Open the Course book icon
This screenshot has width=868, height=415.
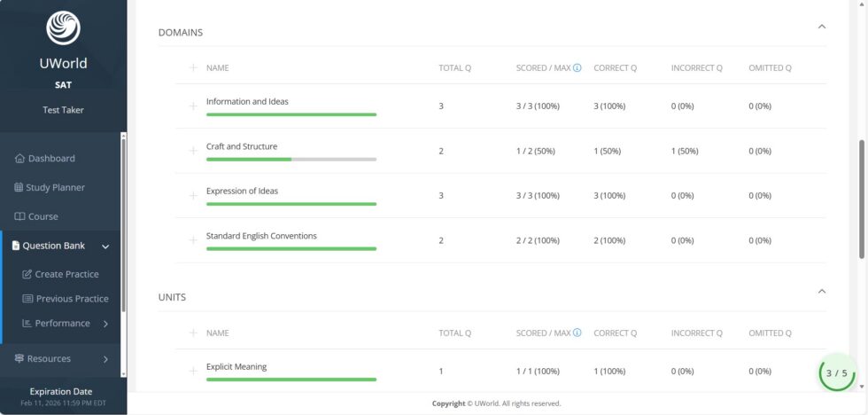click(19, 216)
